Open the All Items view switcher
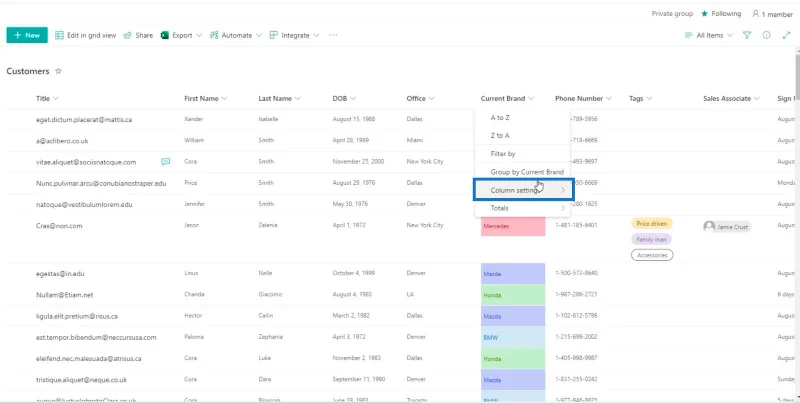 (x=709, y=35)
